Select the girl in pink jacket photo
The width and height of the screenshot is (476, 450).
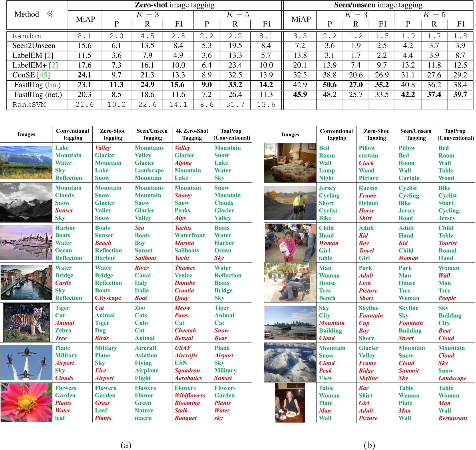(x=290, y=243)
